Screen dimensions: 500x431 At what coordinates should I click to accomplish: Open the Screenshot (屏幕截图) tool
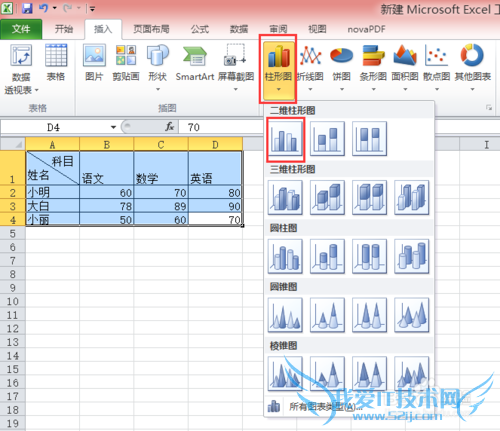(x=236, y=67)
